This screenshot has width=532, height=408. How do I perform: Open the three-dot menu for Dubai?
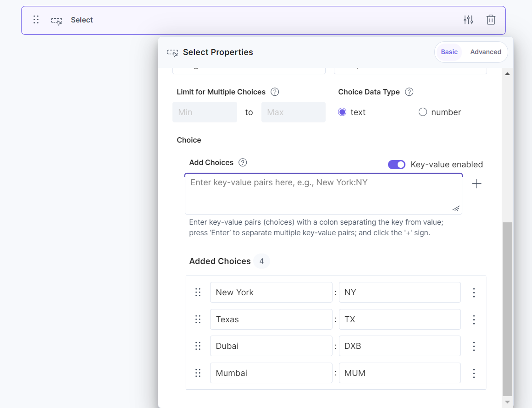[474, 346]
